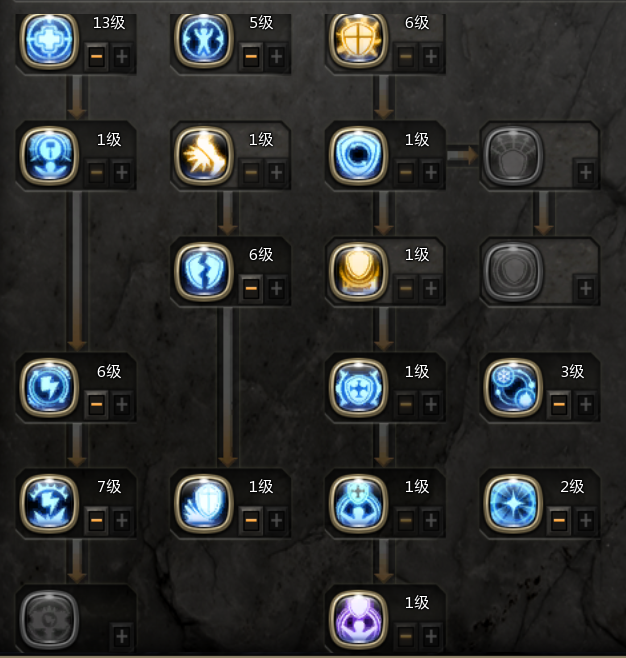Select the 13级 healing cross skill icon
Viewport: 626px width, 658px height.
tap(49, 40)
